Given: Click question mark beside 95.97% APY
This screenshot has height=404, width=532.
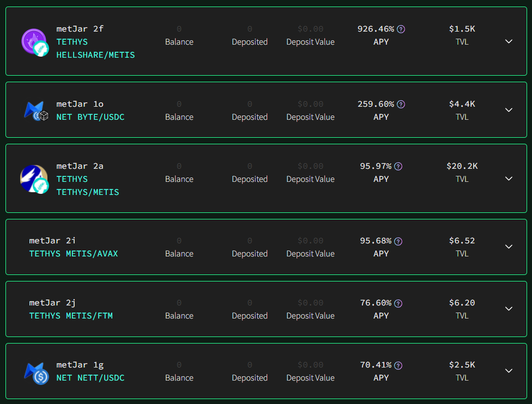Looking at the screenshot, I should [398, 167].
